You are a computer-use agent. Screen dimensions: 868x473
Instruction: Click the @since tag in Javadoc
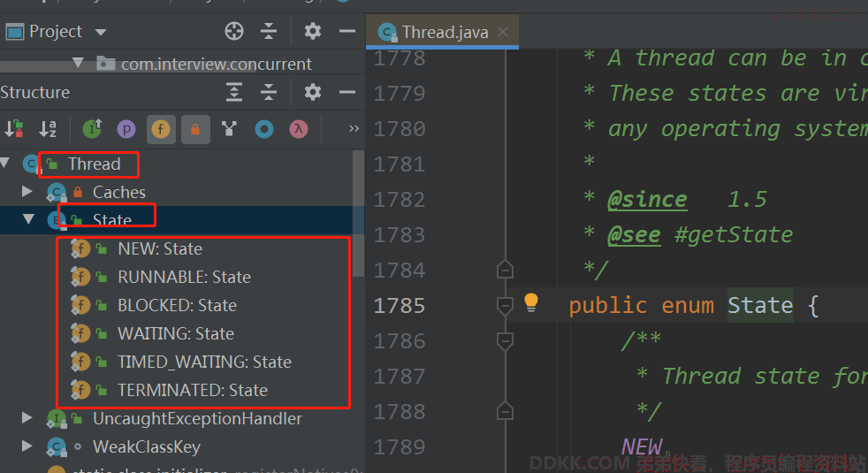pyautogui.click(x=647, y=200)
